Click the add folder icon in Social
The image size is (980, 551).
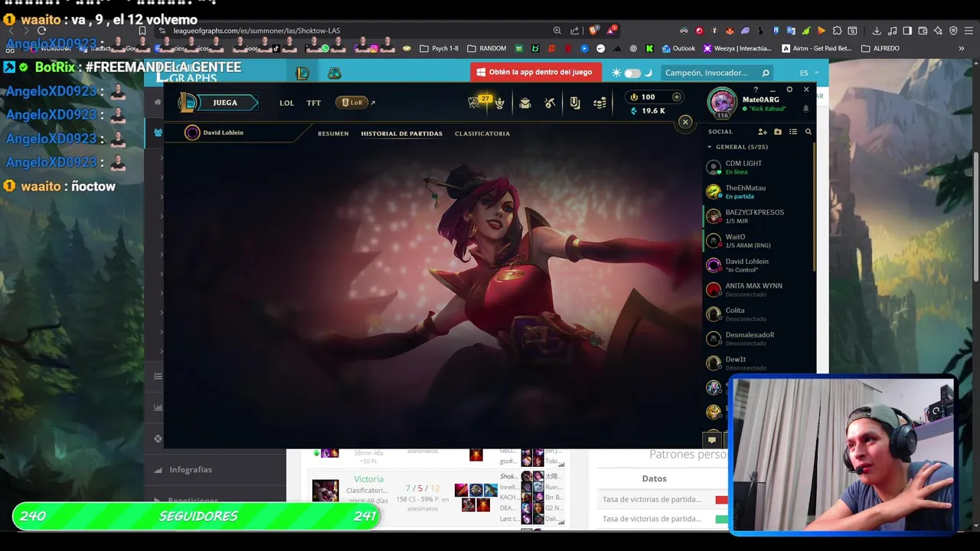point(778,132)
